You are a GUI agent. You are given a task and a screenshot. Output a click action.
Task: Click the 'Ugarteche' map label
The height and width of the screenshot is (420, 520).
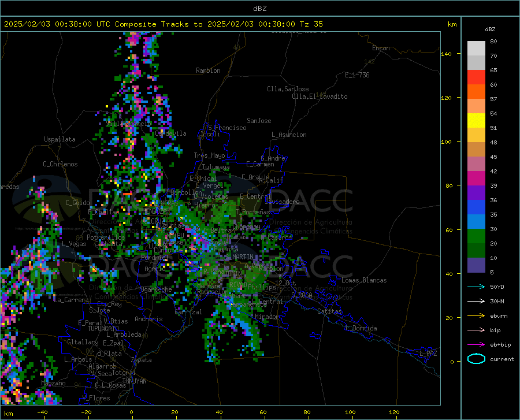156,289
